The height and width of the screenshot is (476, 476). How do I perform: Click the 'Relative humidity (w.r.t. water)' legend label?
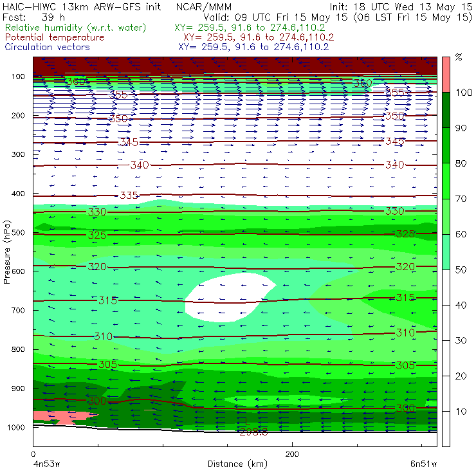(x=76, y=28)
